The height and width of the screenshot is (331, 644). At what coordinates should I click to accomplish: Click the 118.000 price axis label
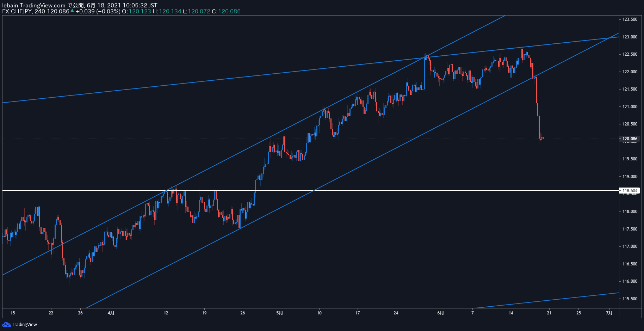click(630, 212)
